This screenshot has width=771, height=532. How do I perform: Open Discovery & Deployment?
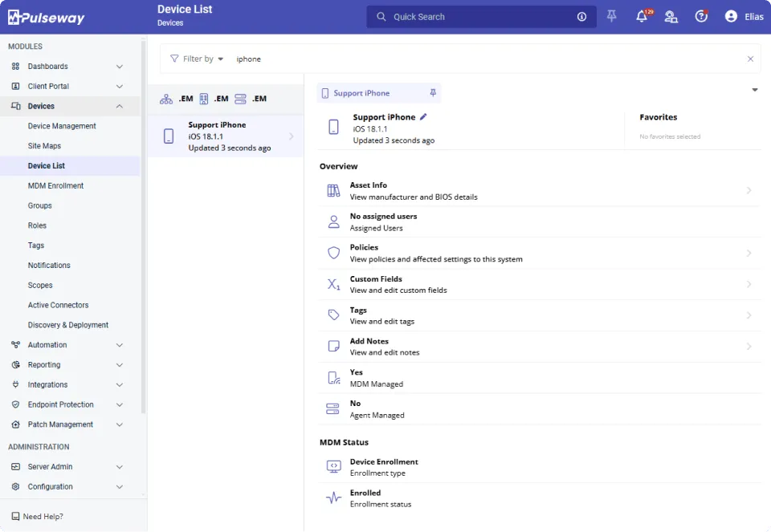pyautogui.click(x=67, y=325)
